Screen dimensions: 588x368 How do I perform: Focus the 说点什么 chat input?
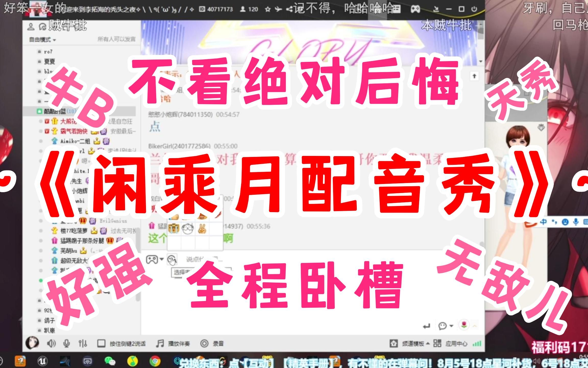204,260
